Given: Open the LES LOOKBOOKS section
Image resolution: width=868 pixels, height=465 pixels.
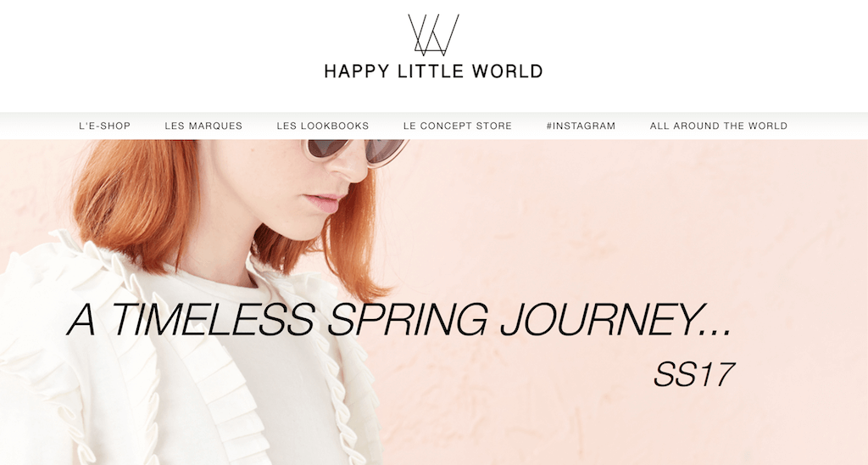Looking at the screenshot, I should pos(323,126).
